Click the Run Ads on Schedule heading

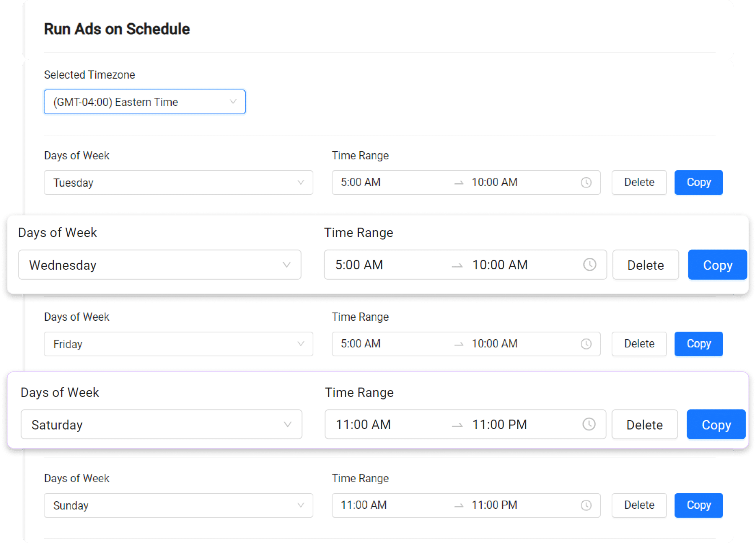pyautogui.click(x=117, y=29)
